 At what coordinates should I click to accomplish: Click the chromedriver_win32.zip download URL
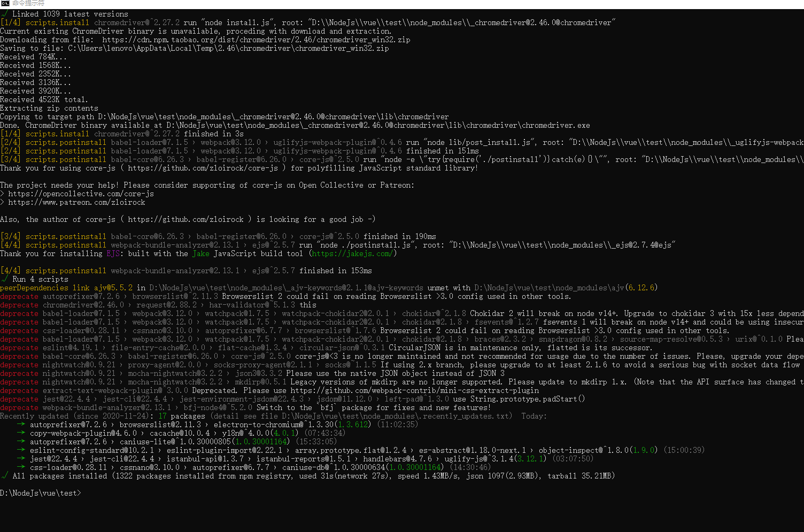coord(256,40)
